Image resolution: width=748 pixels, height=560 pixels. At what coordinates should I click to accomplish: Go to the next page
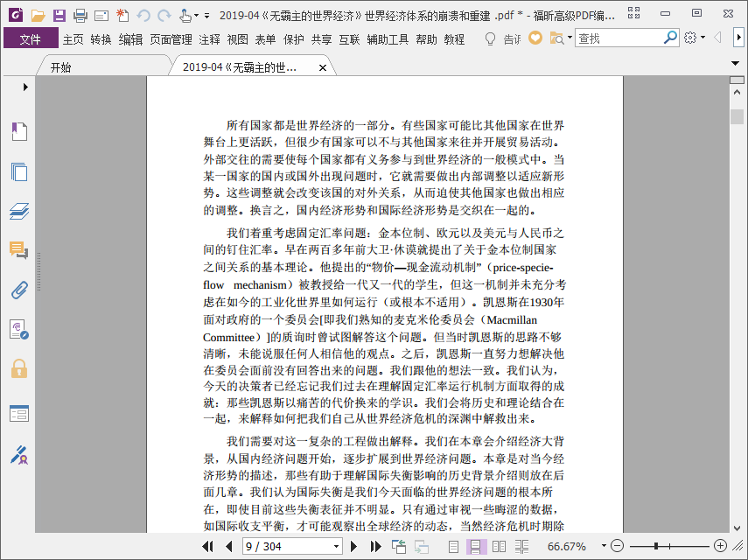[x=353, y=546]
